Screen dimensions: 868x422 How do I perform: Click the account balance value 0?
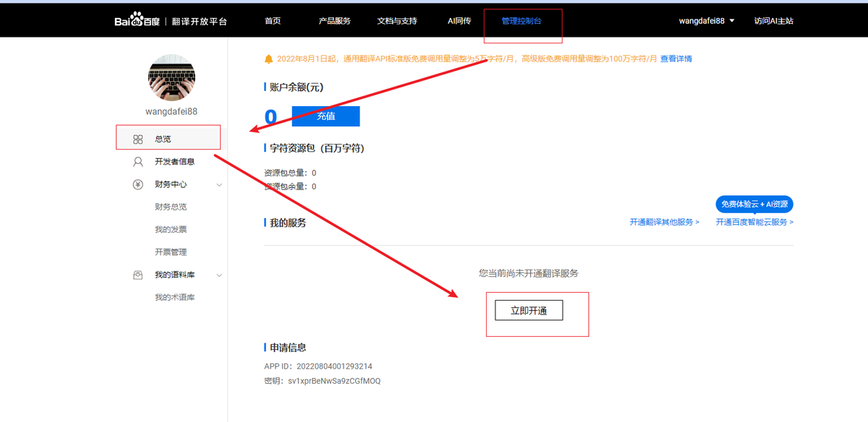click(271, 117)
